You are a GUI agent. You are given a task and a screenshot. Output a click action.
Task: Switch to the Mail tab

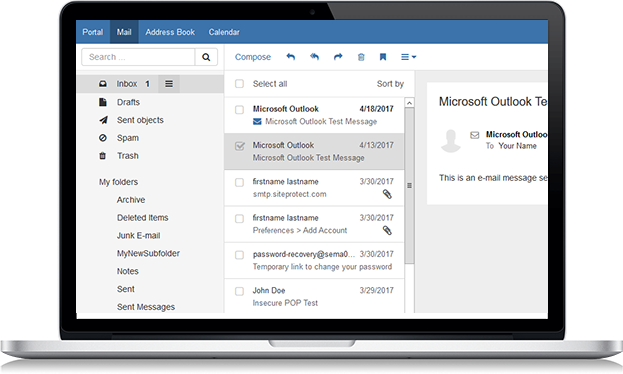124,32
